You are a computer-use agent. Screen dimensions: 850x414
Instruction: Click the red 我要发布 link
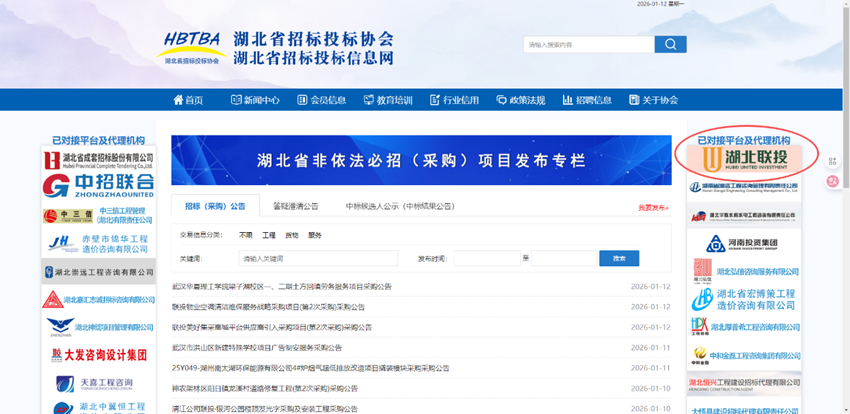652,207
